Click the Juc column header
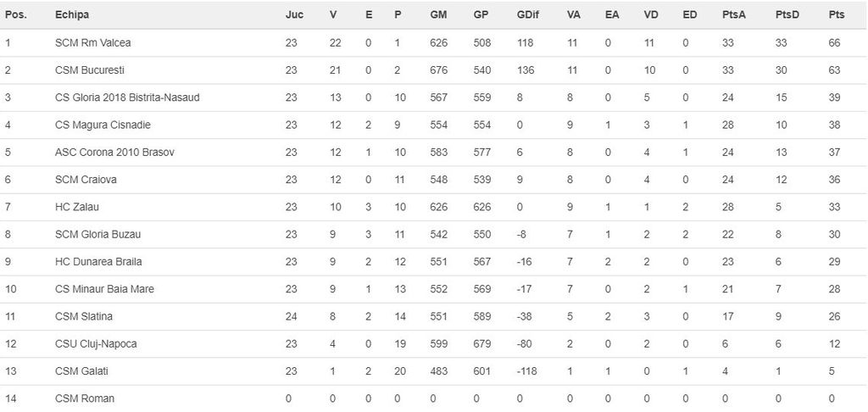Screen dimensions: 868x412 tap(295, 15)
